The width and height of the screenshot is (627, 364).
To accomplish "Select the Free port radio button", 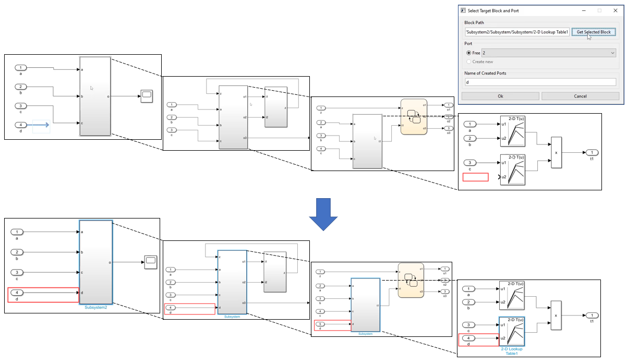I will (468, 53).
